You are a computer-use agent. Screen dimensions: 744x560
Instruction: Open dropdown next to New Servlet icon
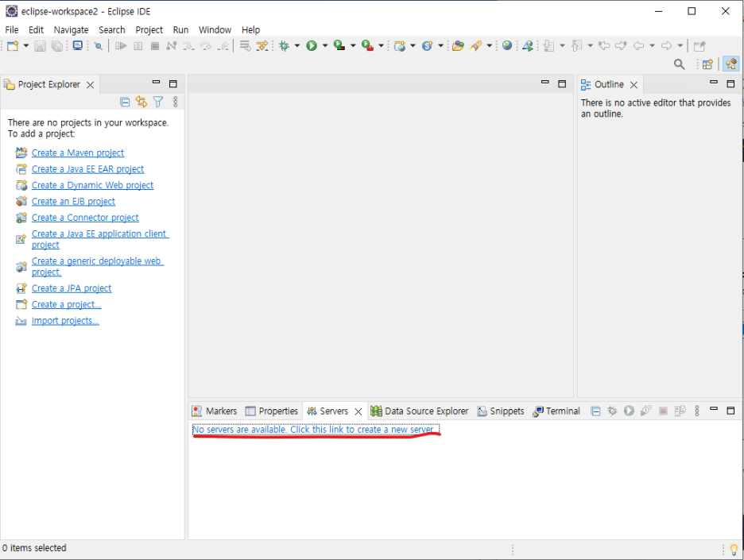point(441,46)
